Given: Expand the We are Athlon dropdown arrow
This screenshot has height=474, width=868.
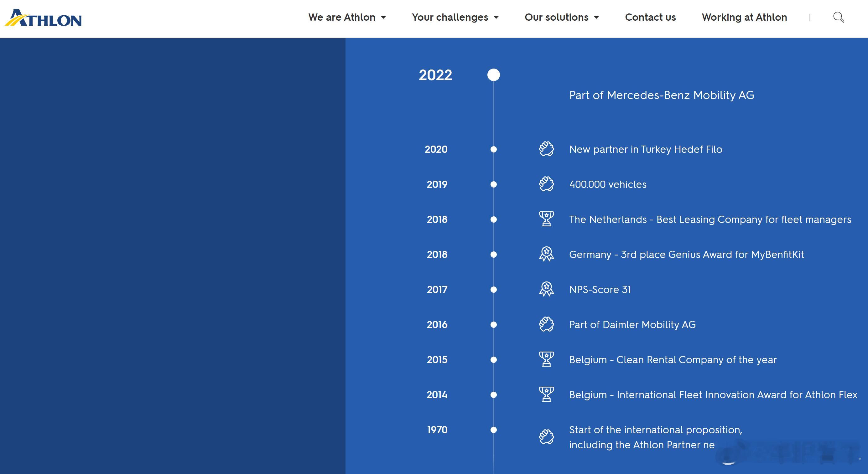Looking at the screenshot, I should (x=383, y=18).
